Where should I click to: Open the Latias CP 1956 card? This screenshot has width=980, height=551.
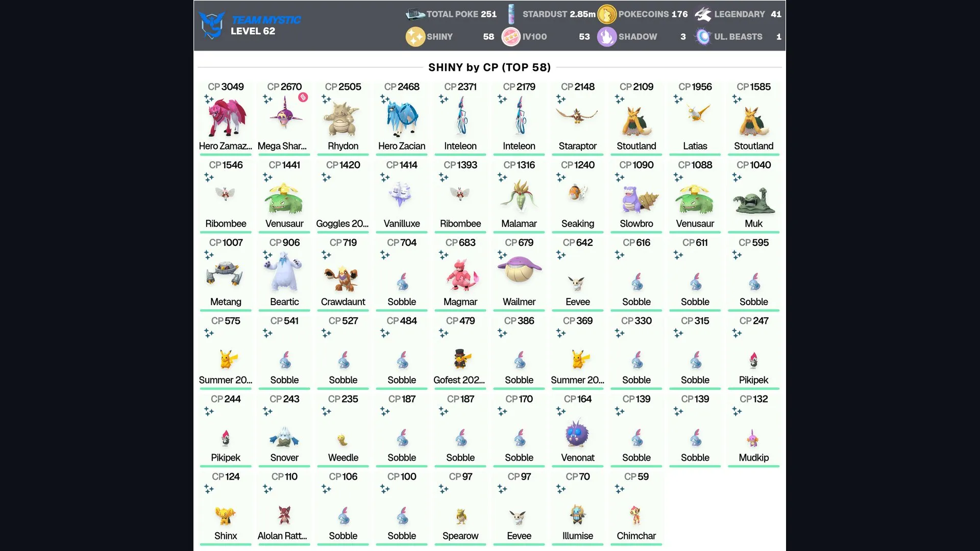point(695,118)
